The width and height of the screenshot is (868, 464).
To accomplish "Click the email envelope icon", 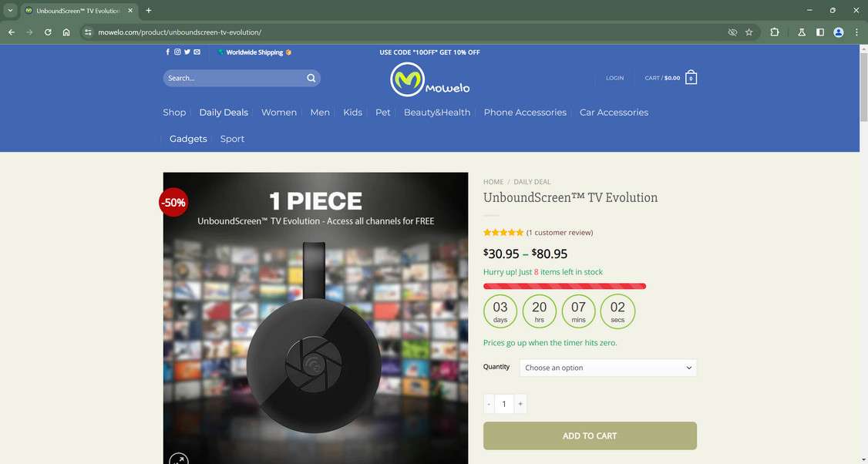I will (197, 52).
